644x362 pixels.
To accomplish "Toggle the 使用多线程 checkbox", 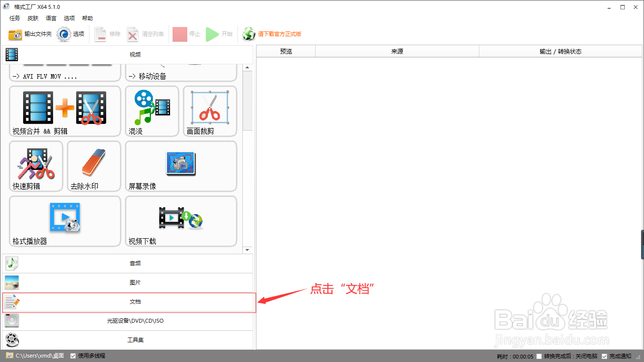I will tap(73, 356).
